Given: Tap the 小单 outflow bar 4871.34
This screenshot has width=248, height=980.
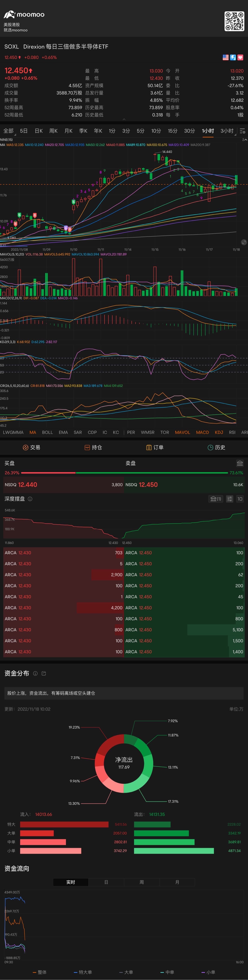Looking at the screenshot, I should [x=174, y=851].
